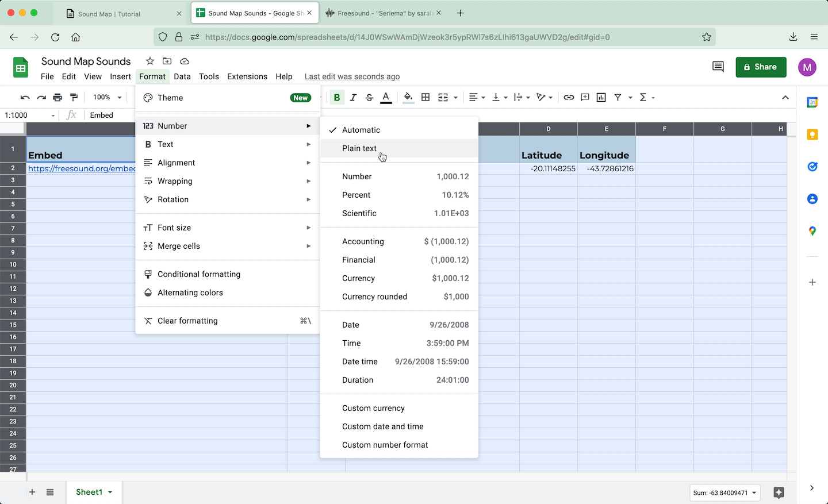Toggle strikethrough text formatting
Screen dimensions: 828x504
coord(369,98)
